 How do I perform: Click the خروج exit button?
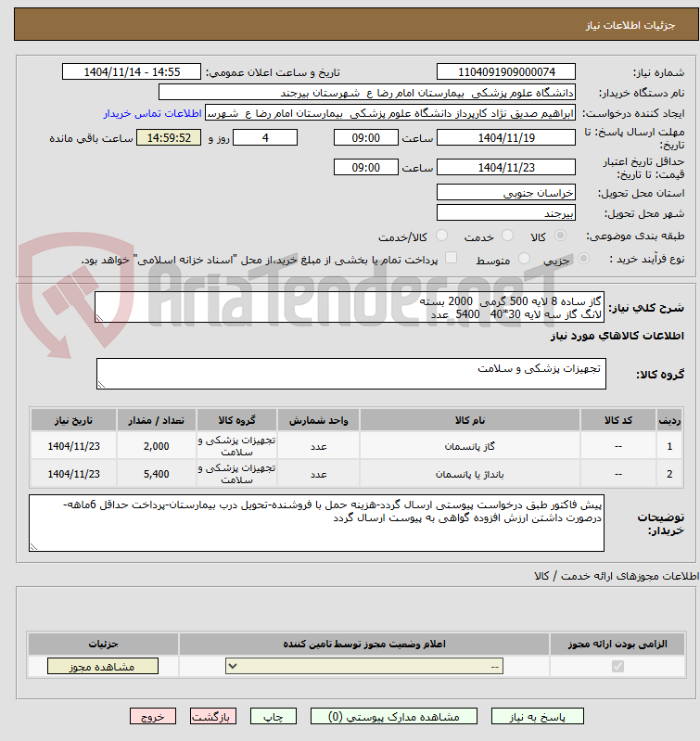pos(153,717)
